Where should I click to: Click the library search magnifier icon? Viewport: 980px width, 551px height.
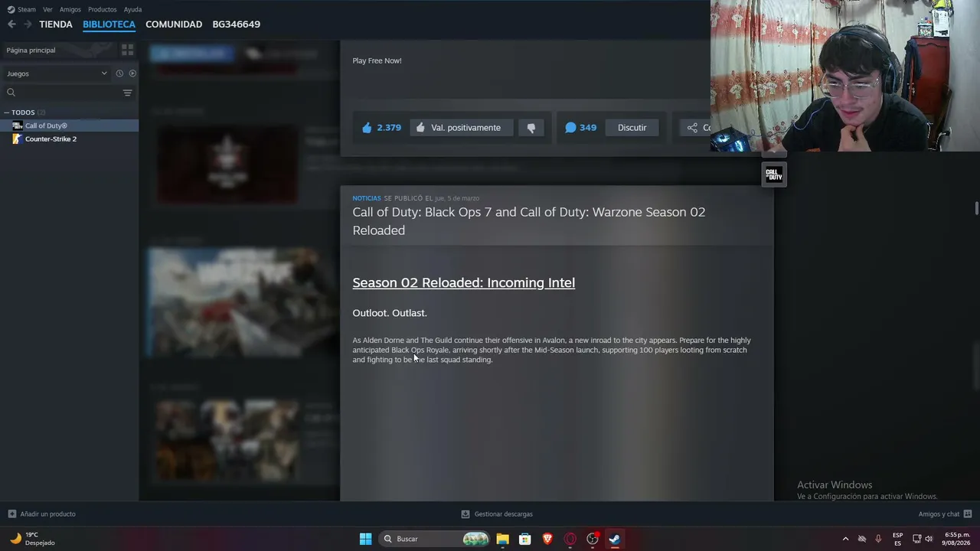(11, 93)
